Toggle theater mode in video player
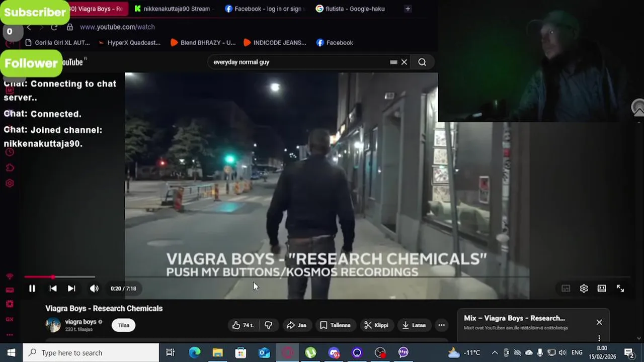Screen dimensions: 644x362 pyautogui.click(x=602, y=289)
